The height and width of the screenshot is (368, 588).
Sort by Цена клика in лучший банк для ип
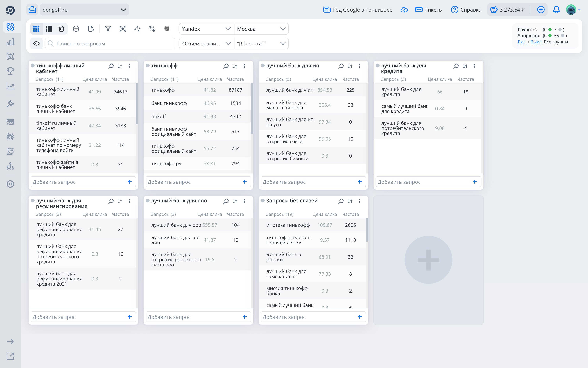pyautogui.click(x=325, y=79)
